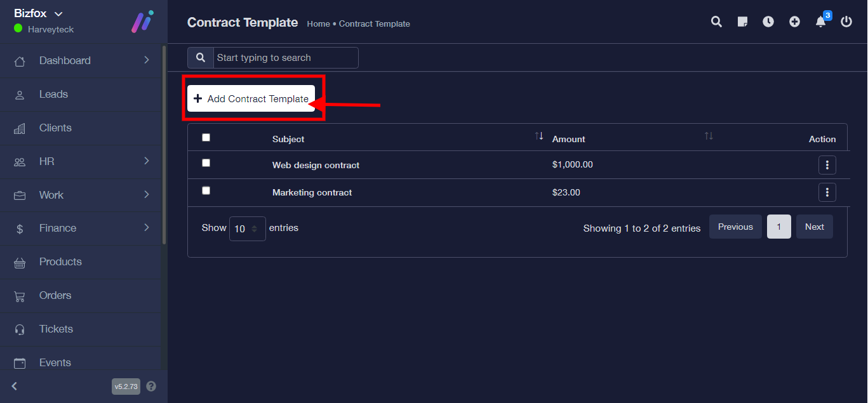The width and height of the screenshot is (868, 403).
Task: Check the Web design contract row checkbox
Action: point(206,163)
